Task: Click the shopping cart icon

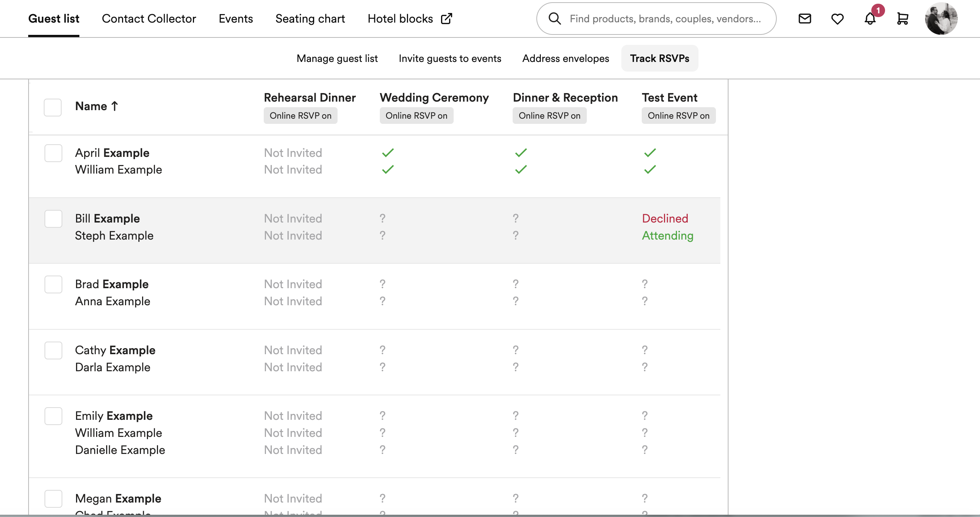Action: point(903,18)
